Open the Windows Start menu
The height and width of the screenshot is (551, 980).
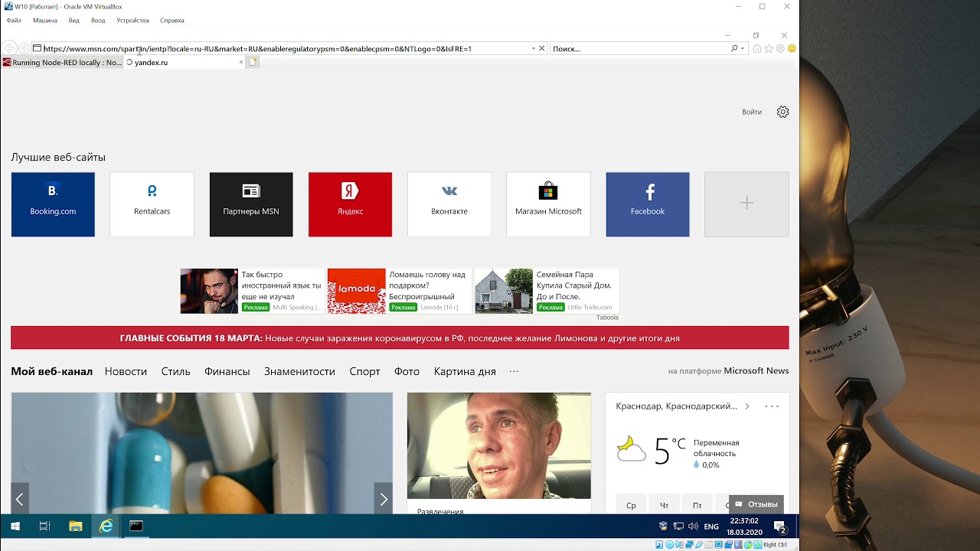(15, 526)
